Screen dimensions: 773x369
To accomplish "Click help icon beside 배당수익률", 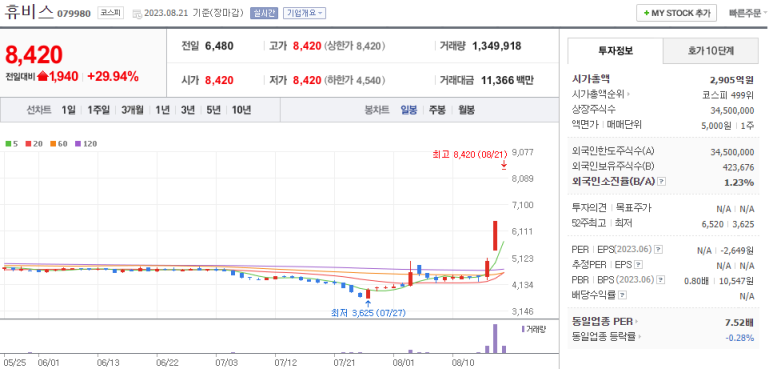I will 623,296.
